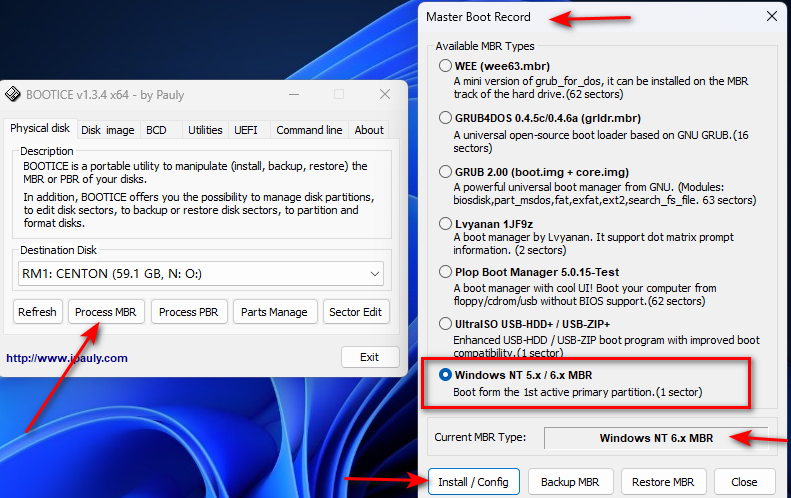The image size is (791, 498).
Task: Click the 'Boot form the 1st active primary partition' text
Action: point(577,392)
